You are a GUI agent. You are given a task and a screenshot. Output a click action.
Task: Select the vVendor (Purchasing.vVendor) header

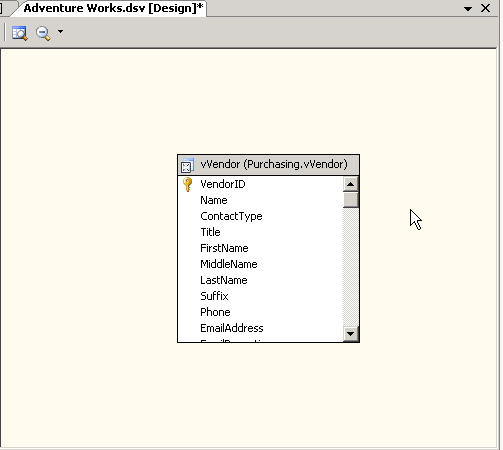click(x=268, y=165)
